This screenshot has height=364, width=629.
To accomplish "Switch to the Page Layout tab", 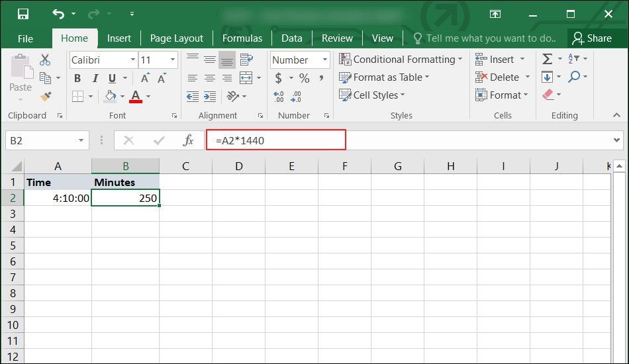I will 177,38.
